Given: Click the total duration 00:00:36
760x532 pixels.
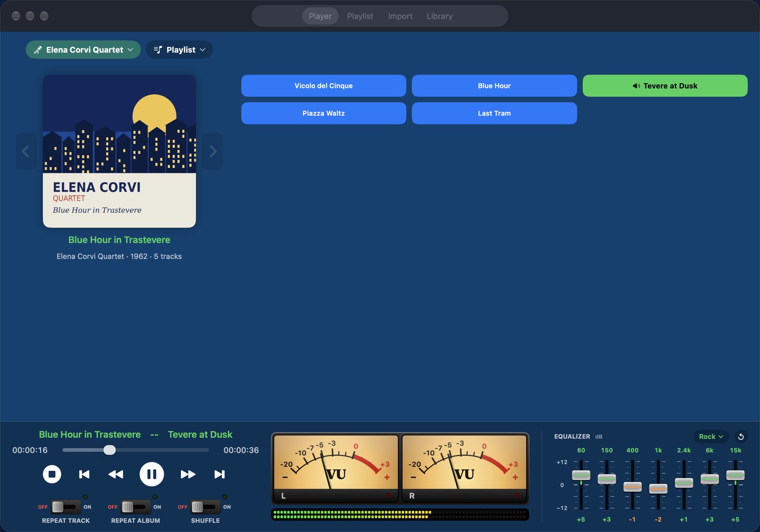Looking at the screenshot, I should point(241,450).
